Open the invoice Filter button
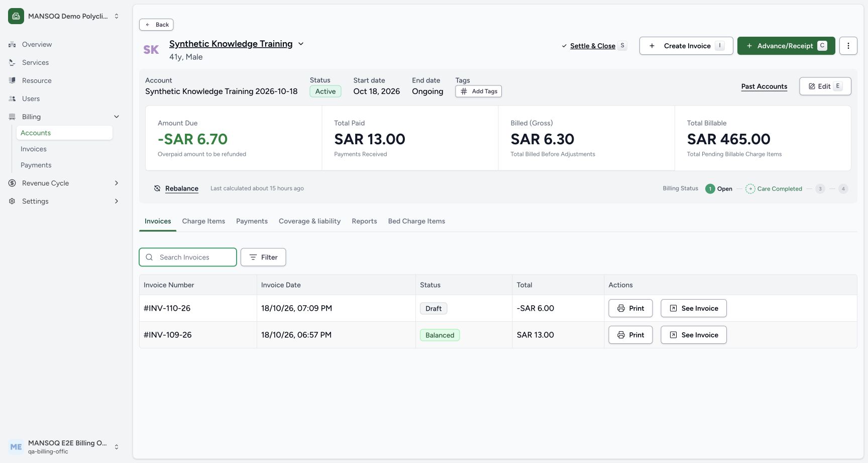Viewport: 868px width, 463px height. point(263,257)
